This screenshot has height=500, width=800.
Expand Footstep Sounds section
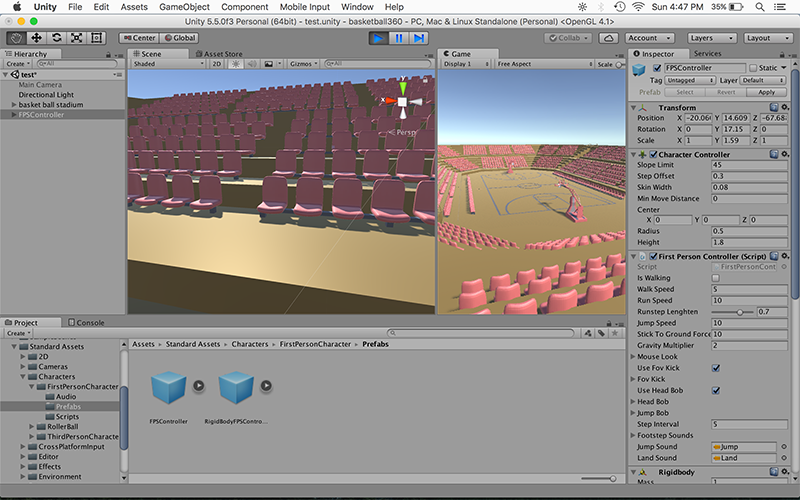(633, 435)
